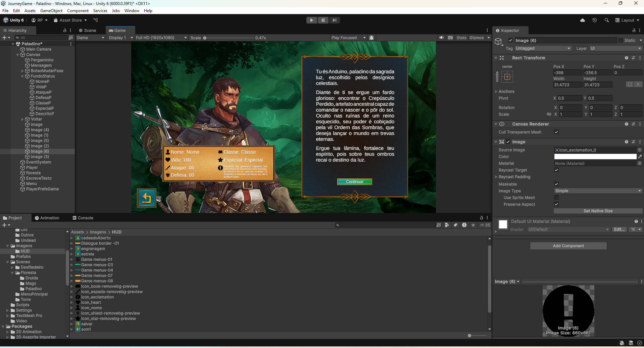Open the Image Type dropdown

point(598,191)
